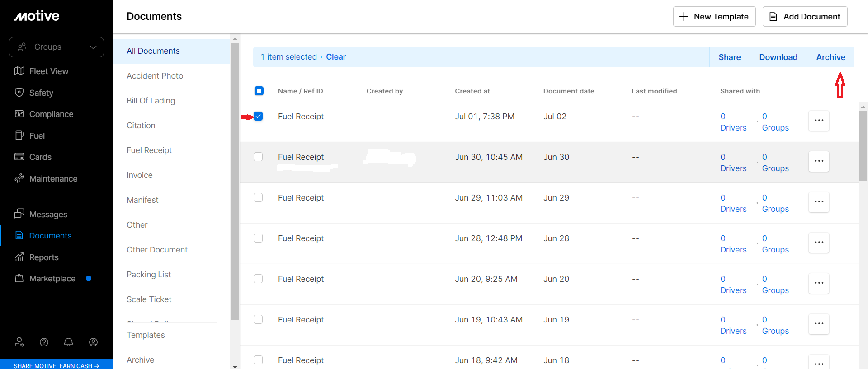Click documents table scrollbar thumb

point(863,145)
